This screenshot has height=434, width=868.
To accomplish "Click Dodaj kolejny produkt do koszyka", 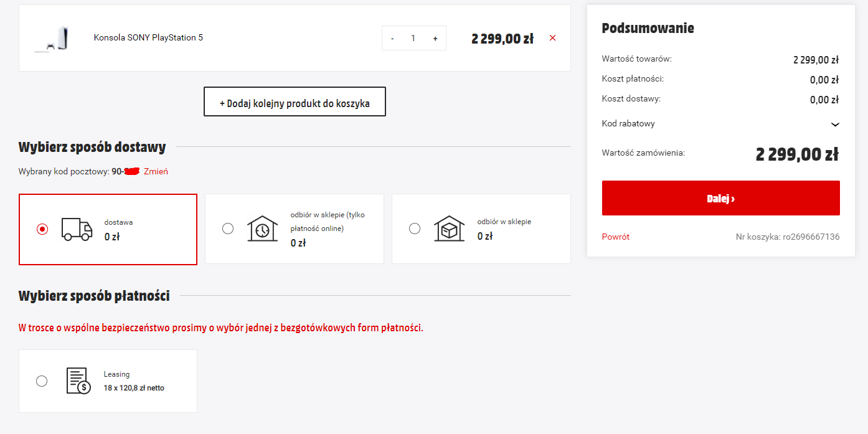I will (x=295, y=101).
